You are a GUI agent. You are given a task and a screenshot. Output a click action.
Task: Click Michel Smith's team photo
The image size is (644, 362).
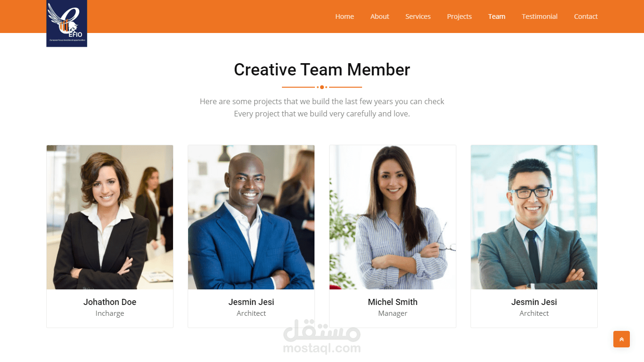[x=393, y=217]
